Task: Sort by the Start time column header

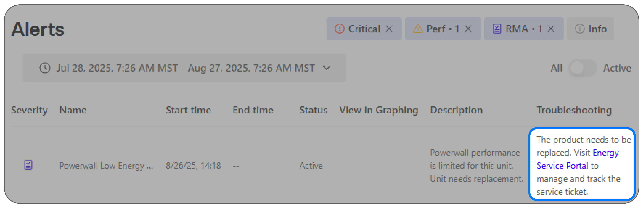Action: (188, 110)
